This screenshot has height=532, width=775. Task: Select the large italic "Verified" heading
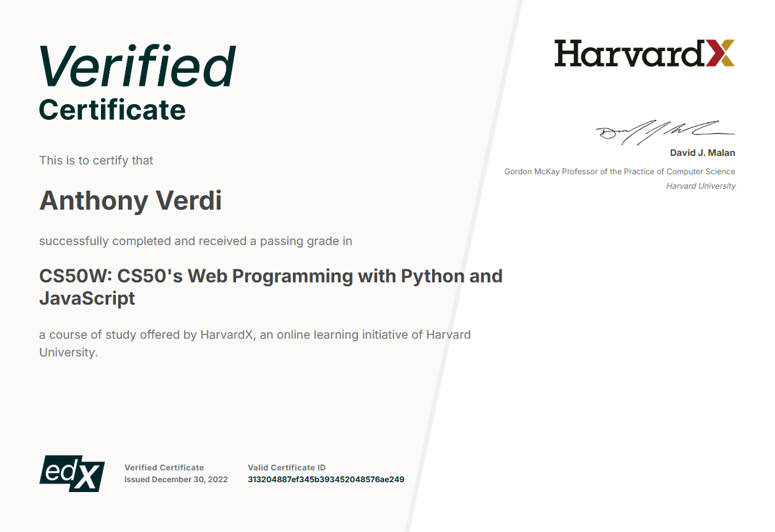point(137,66)
